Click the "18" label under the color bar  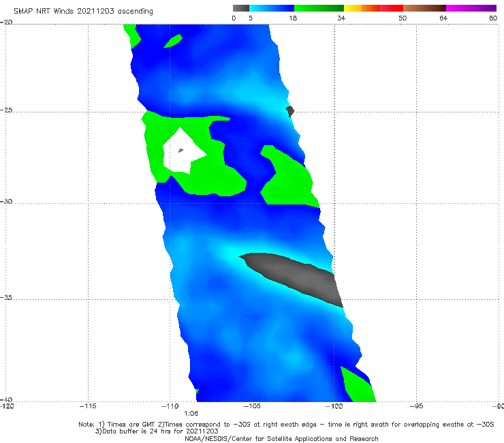coord(293,18)
